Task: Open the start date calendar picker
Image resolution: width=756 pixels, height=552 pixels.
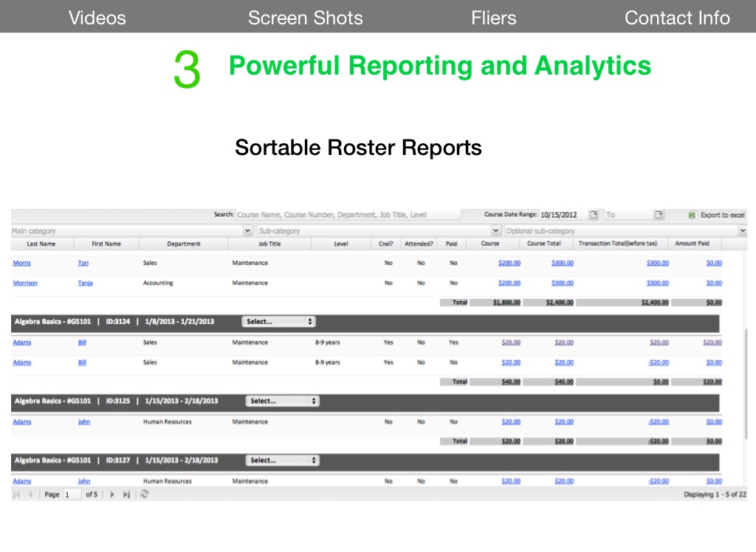Action: [x=594, y=215]
